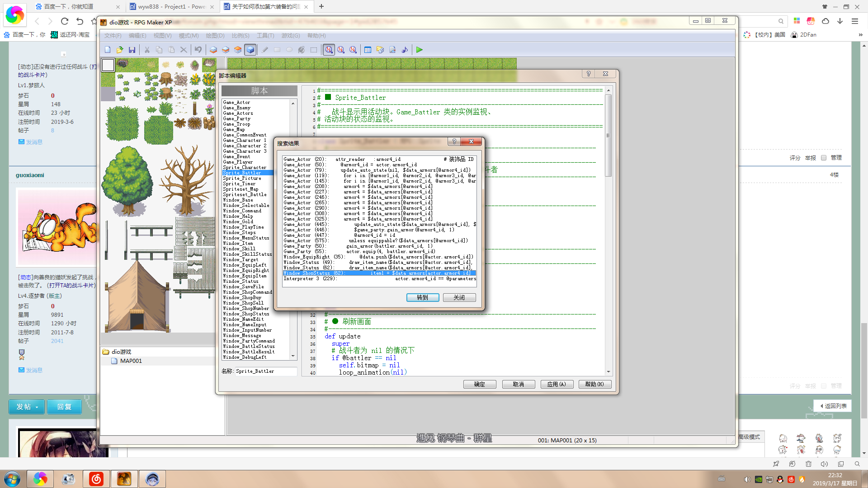
Task: Click script list scrollbar down arrow
Action: (x=293, y=356)
